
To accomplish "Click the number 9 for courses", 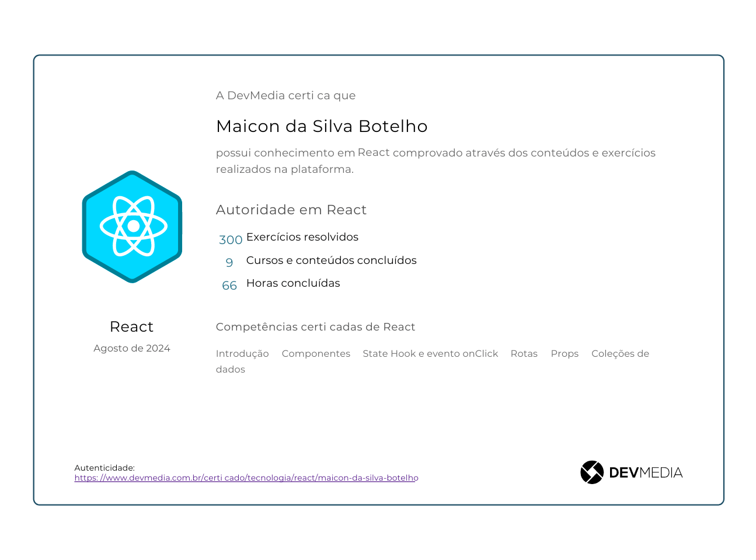I will coord(229,263).
